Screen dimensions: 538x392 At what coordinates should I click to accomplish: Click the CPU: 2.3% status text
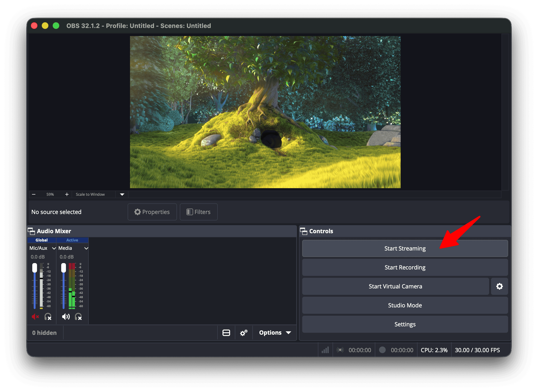[x=434, y=350]
